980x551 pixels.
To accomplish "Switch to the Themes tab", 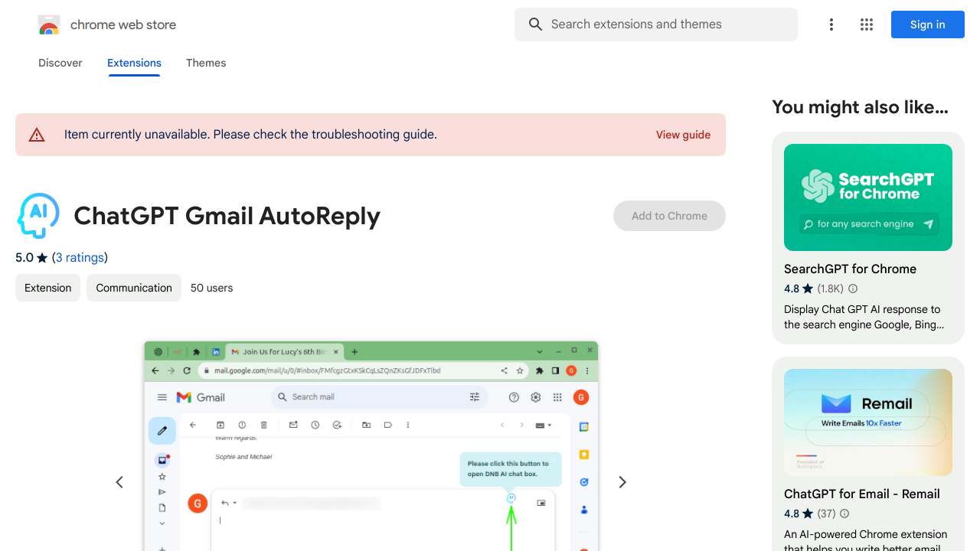I will tap(206, 63).
